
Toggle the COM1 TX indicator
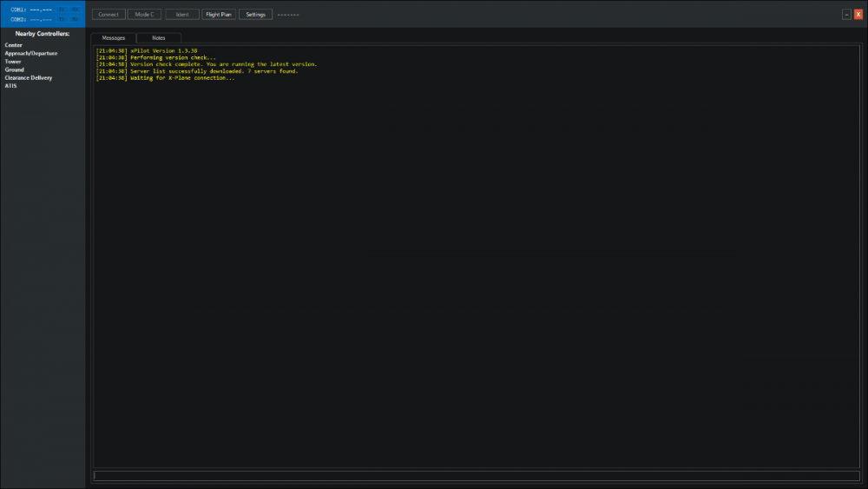(x=62, y=10)
